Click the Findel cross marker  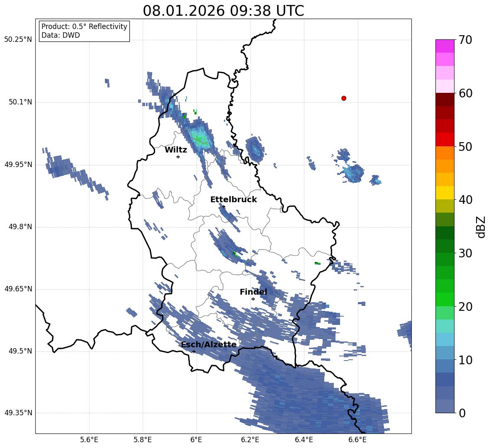253,299
